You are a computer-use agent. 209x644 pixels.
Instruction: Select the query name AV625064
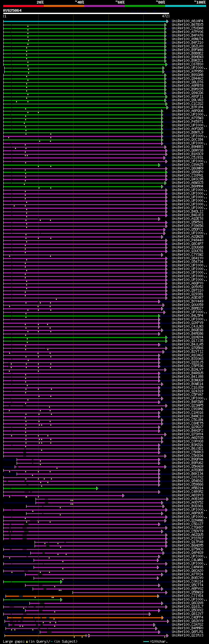click(12, 10)
